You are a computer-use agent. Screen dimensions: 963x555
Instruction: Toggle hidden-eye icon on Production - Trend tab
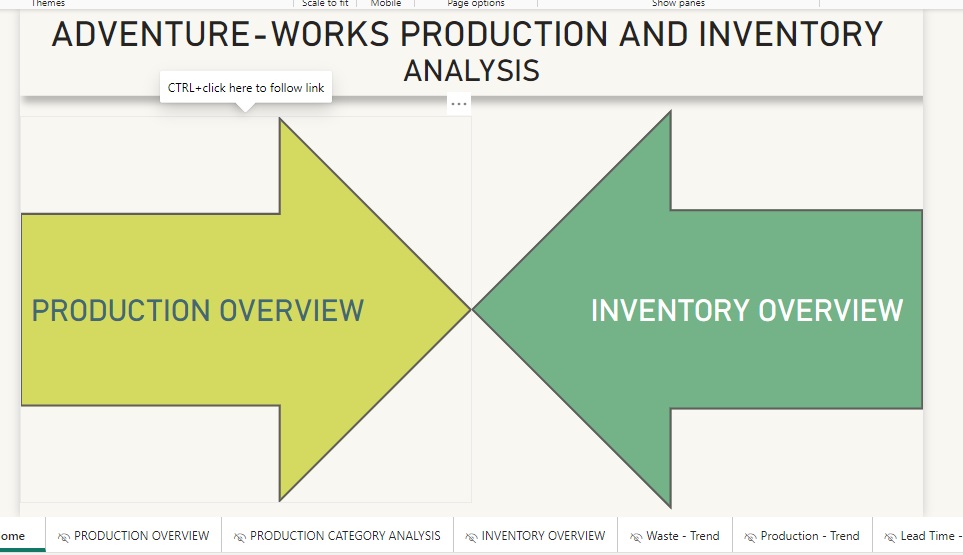(x=751, y=537)
